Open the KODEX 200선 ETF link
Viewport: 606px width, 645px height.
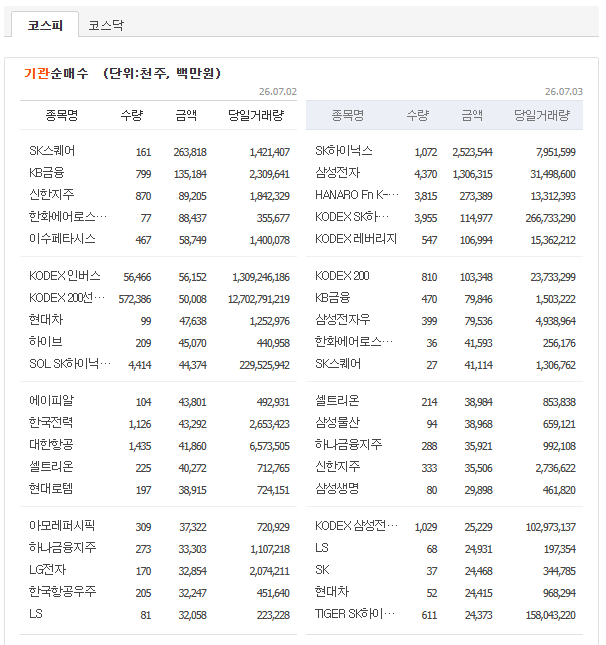coord(67,298)
